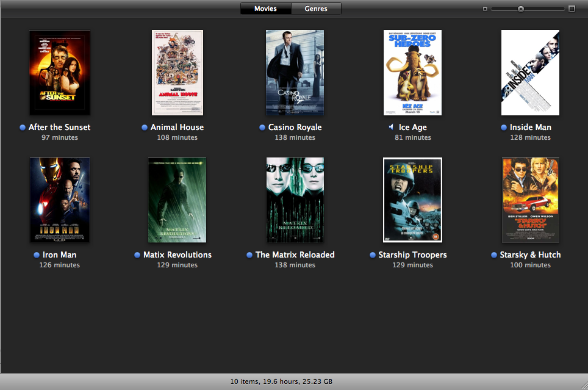Select The Matrix Reloaded poster
This screenshot has height=390, width=588.
click(x=295, y=200)
